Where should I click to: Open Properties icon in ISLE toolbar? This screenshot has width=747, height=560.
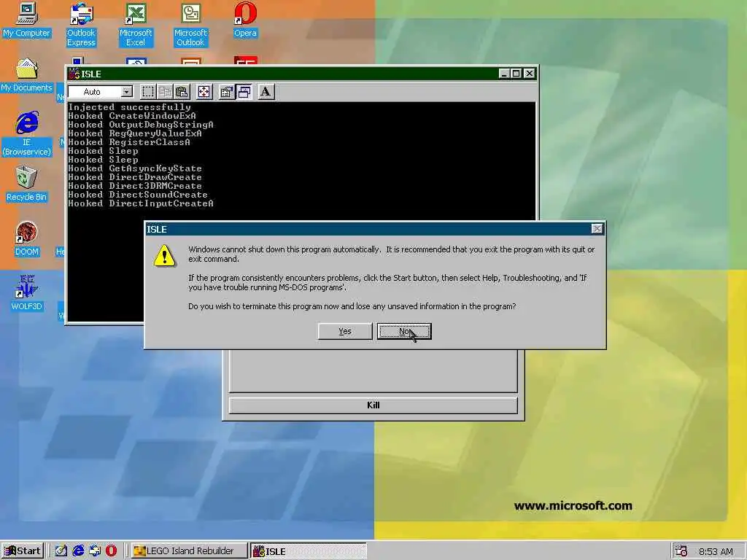click(227, 91)
